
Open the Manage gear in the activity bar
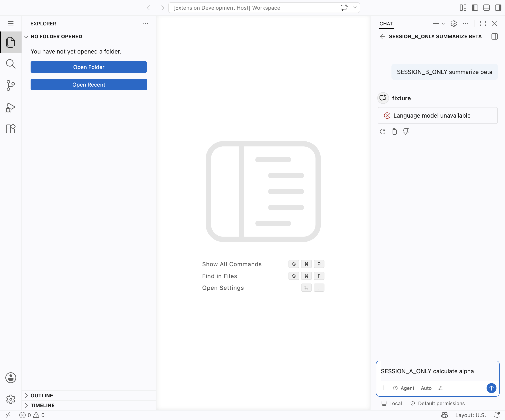pos(11,399)
